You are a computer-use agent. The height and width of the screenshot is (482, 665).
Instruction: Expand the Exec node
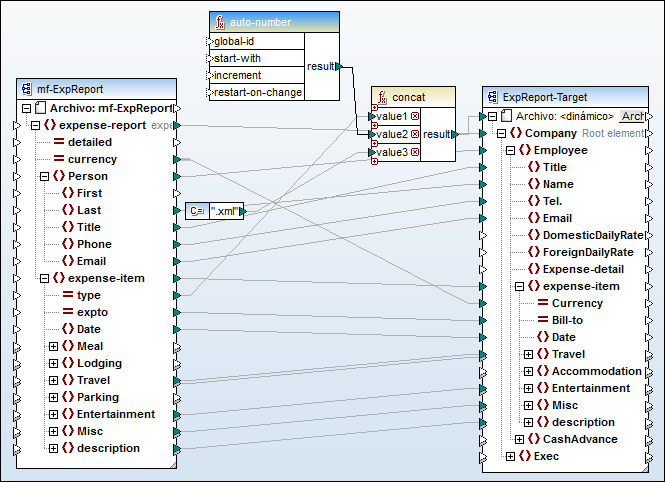click(510, 456)
